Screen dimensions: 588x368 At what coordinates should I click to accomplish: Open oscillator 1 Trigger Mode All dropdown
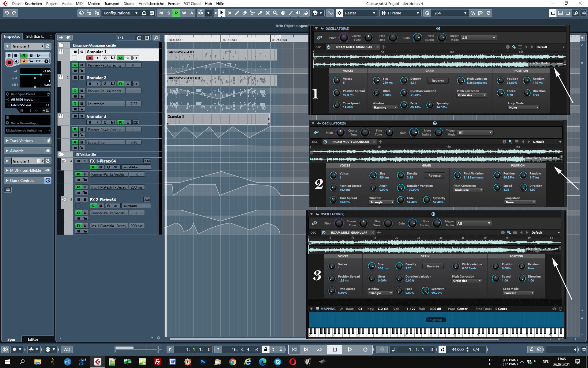[x=478, y=38]
